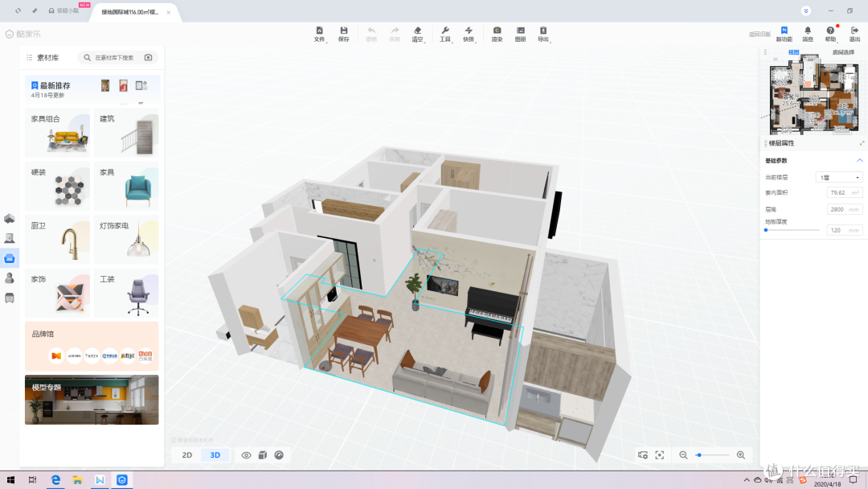The height and width of the screenshot is (489, 868).
Task: Select the 绿地国际城116.00㎡ project tab
Action: click(x=130, y=11)
